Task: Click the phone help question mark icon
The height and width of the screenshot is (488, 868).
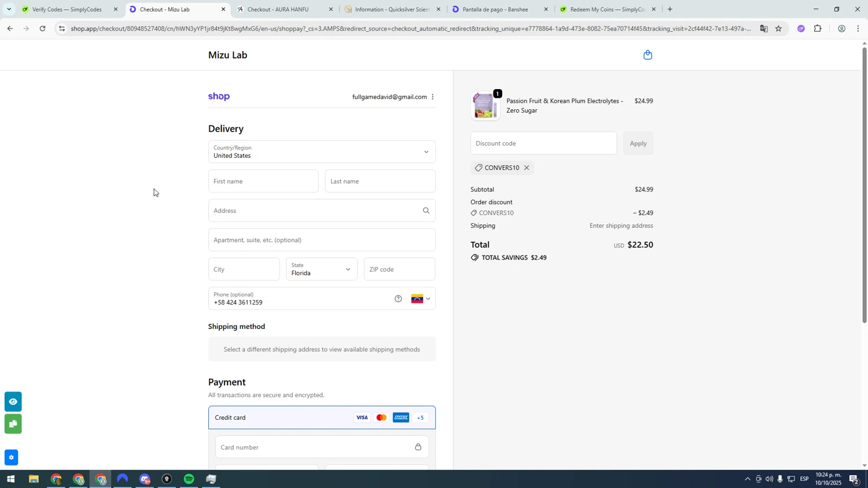Action: (398, 299)
